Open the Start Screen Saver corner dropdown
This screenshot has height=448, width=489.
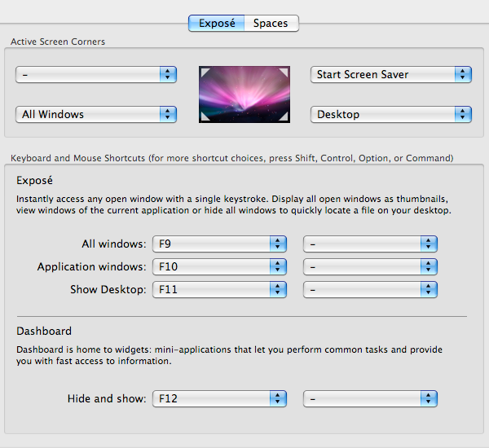391,74
